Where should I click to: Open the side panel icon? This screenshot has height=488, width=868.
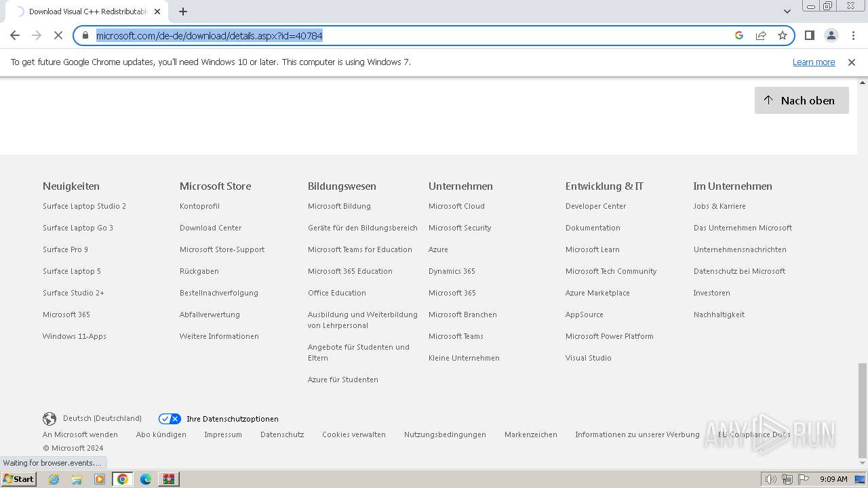(809, 35)
